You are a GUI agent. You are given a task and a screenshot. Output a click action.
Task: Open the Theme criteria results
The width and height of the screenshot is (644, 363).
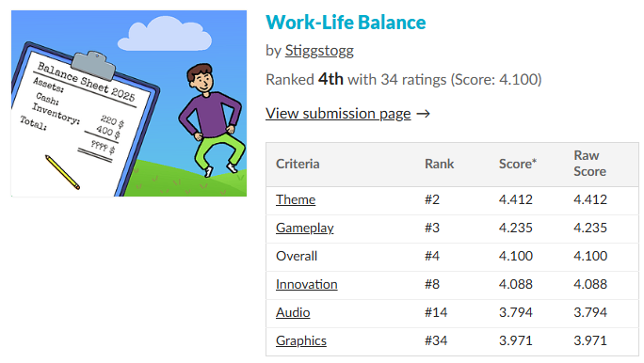pyautogui.click(x=296, y=199)
